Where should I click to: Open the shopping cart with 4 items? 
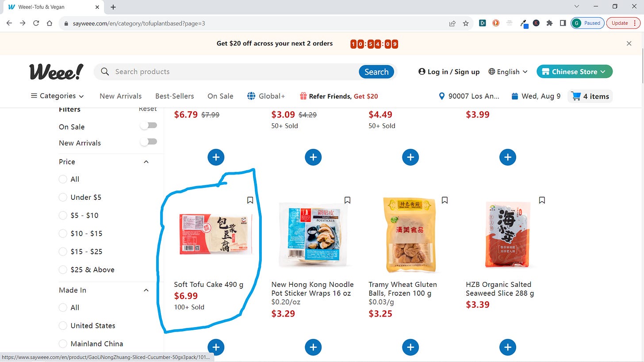coord(590,96)
